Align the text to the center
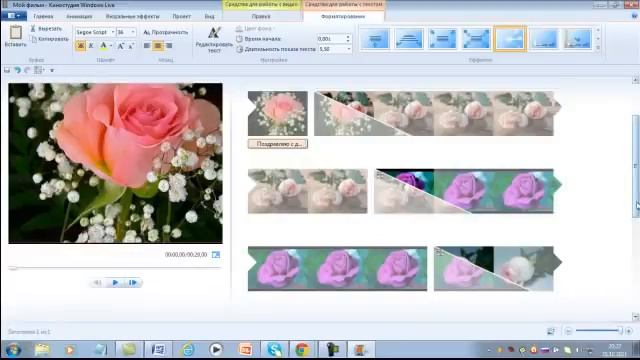Screen dimensions: 640x360 click(x=158, y=46)
